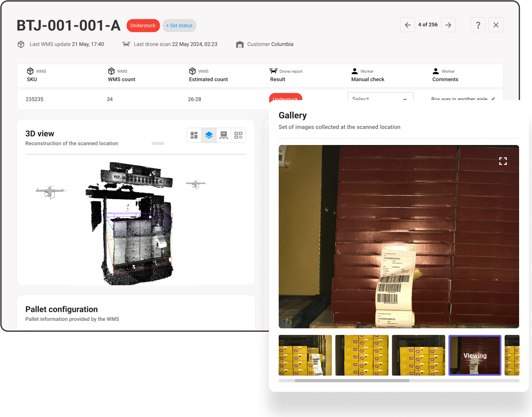This screenshot has height=417, width=532.
Task: Advance to the next location record
Action: (x=448, y=25)
